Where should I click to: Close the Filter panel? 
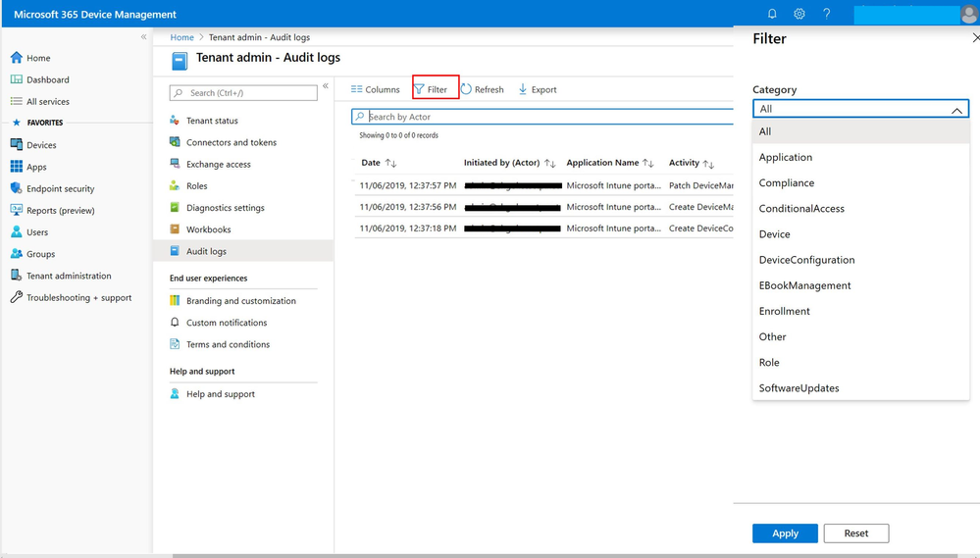coord(975,38)
